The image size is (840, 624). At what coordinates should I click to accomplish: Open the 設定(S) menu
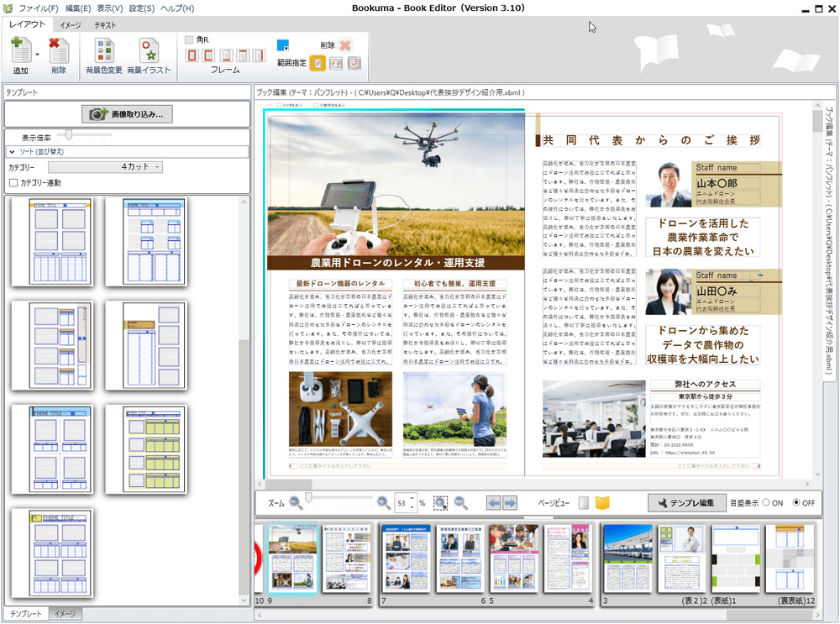[141, 8]
